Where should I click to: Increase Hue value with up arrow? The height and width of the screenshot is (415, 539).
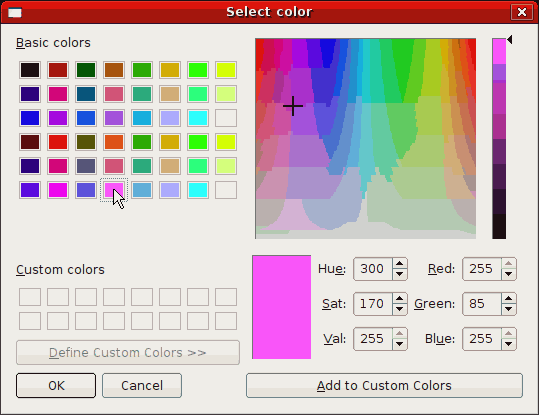[x=399, y=264]
